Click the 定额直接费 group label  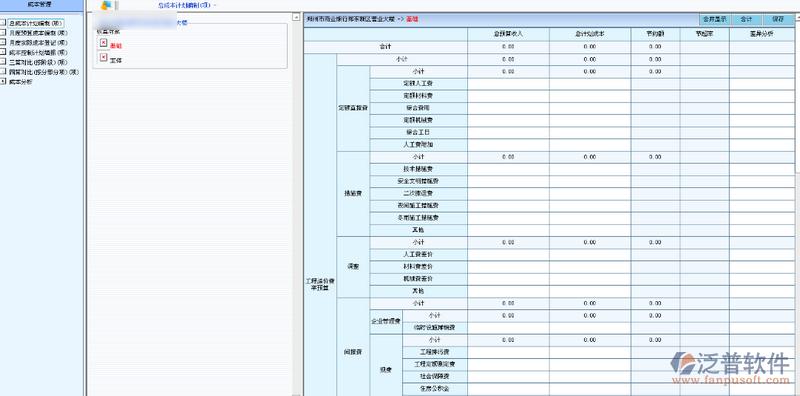353,108
